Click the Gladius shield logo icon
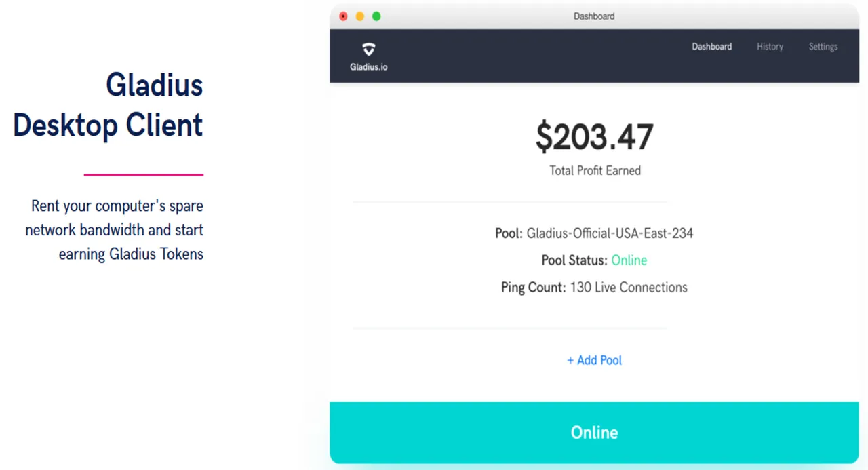The image size is (868, 470). (368, 50)
